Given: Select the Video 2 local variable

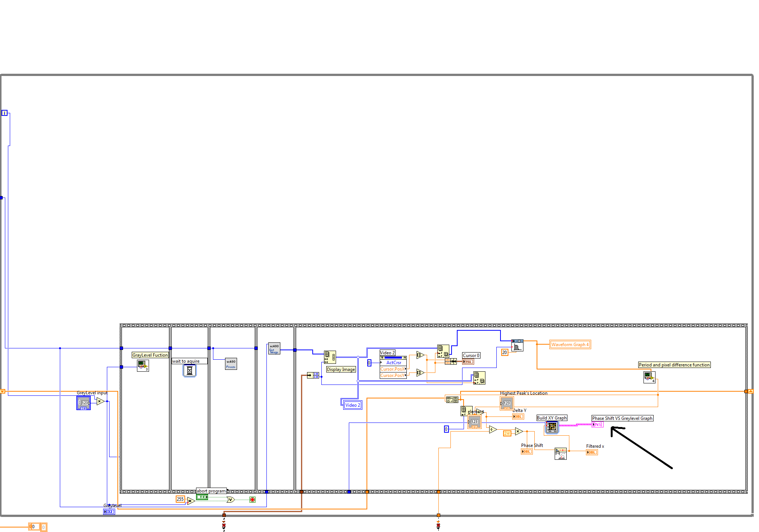Looking at the screenshot, I should tap(353, 405).
